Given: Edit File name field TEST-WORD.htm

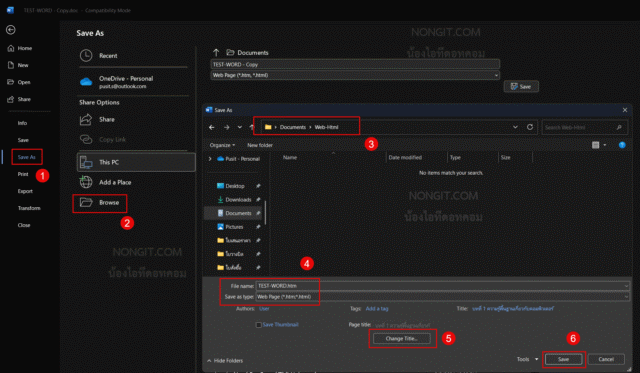Looking at the screenshot, I should pyautogui.click(x=442, y=286).
